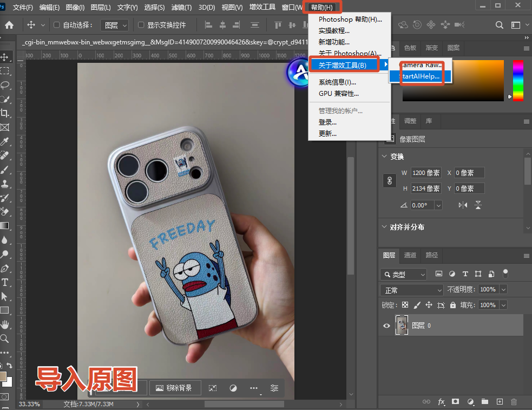Viewport: 532px width, 410px height.
Task: Select the Zoom tool
Action: coord(5,339)
